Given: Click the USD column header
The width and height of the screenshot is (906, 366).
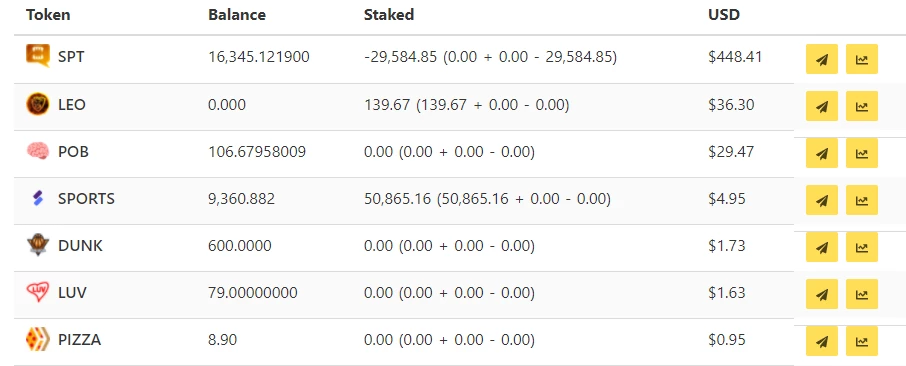Looking at the screenshot, I should 724,15.
